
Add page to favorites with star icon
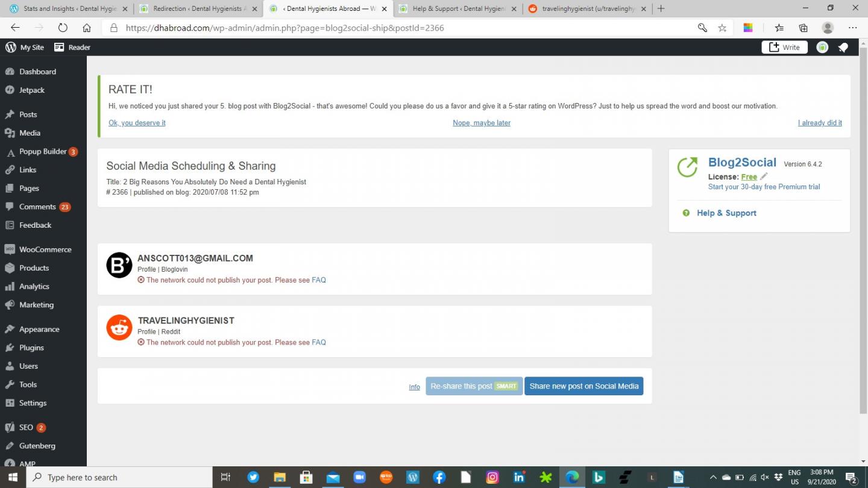[x=722, y=28]
